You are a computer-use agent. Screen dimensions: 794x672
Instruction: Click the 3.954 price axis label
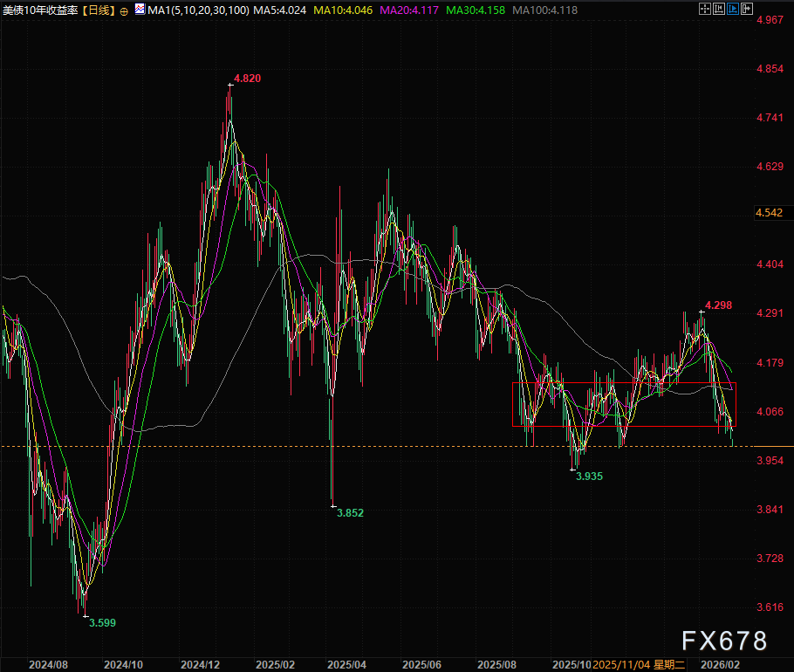coord(770,461)
